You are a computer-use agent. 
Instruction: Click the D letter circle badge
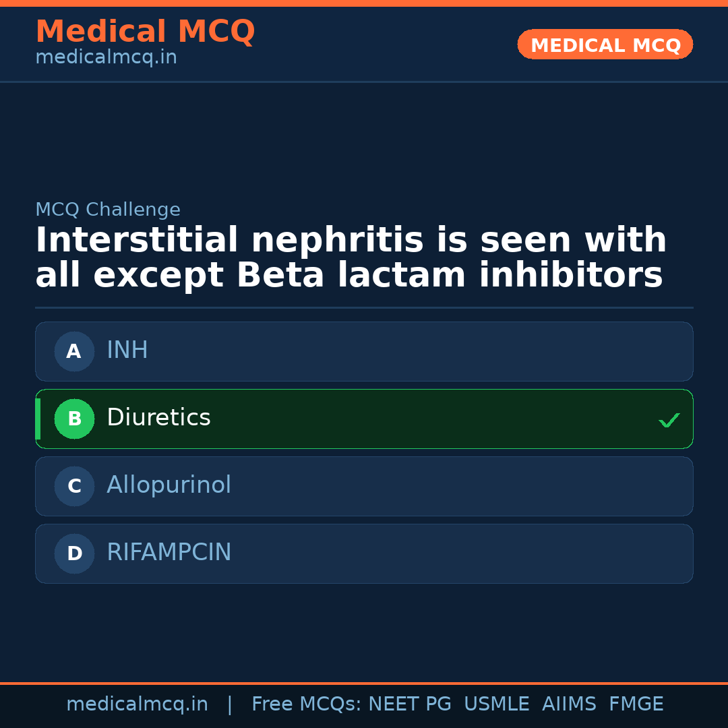(74, 553)
